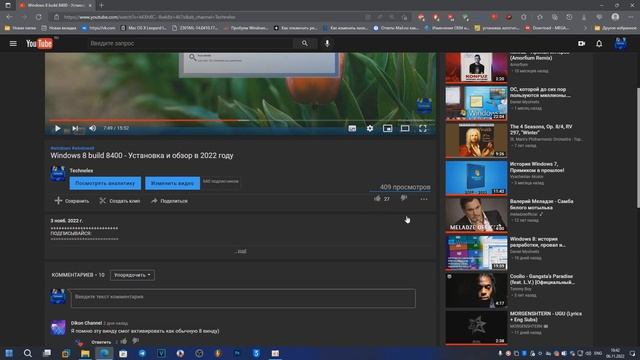The image size is (640, 360).
Task: Open a new browser tab with plus
Action: (101, 5)
